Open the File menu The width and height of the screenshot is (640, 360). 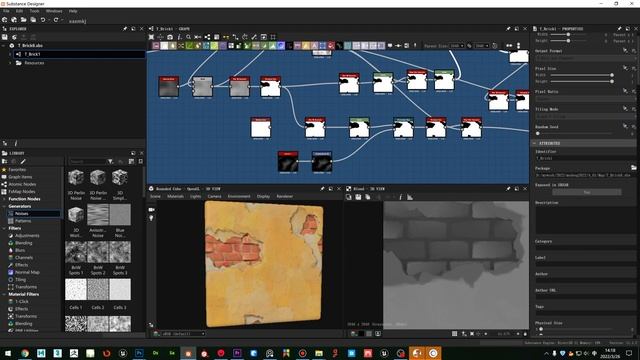[6, 11]
